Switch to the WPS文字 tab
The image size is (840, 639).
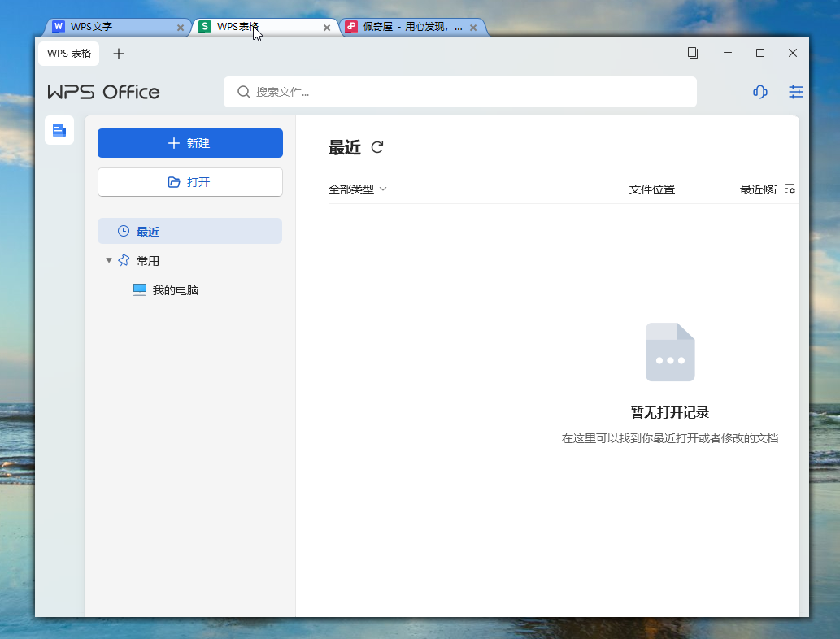click(118, 27)
